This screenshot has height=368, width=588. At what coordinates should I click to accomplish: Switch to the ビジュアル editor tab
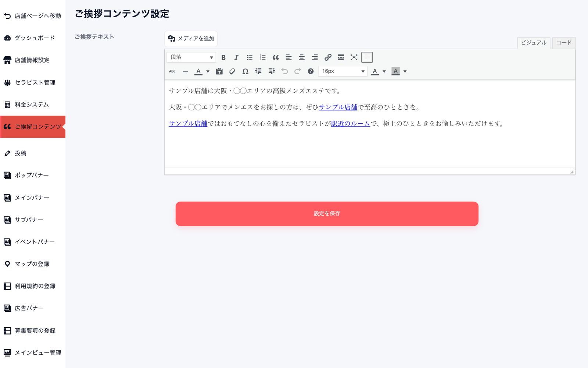coord(534,43)
